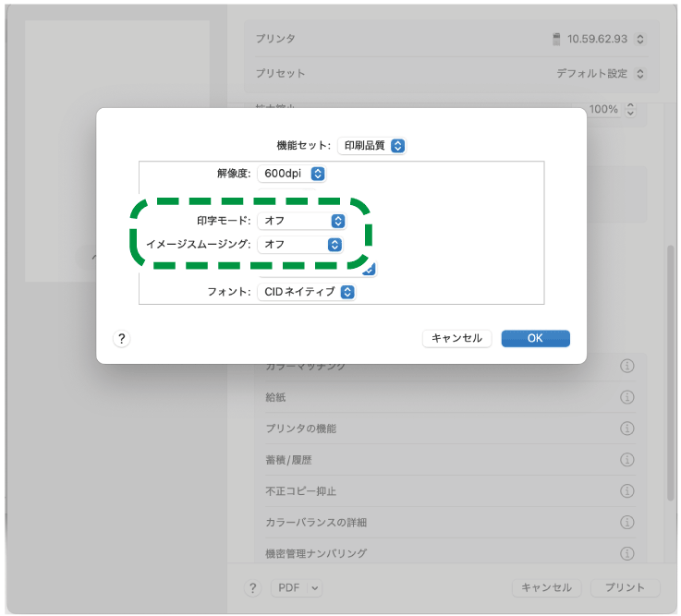The width and height of the screenshot is (681, 616).
Task: Click the print dialog vertical scrollbar
Action: tap(671, 373)
